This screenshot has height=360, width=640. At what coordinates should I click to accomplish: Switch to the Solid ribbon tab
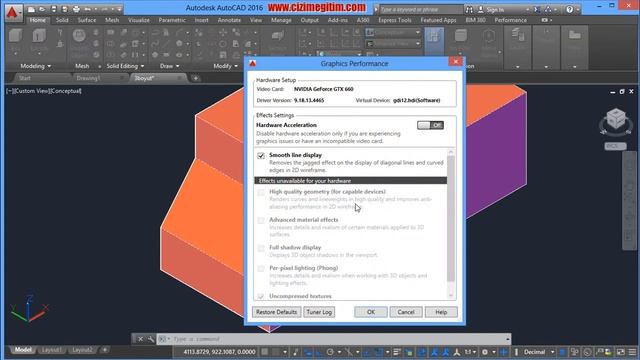click(x=62, y=20)
